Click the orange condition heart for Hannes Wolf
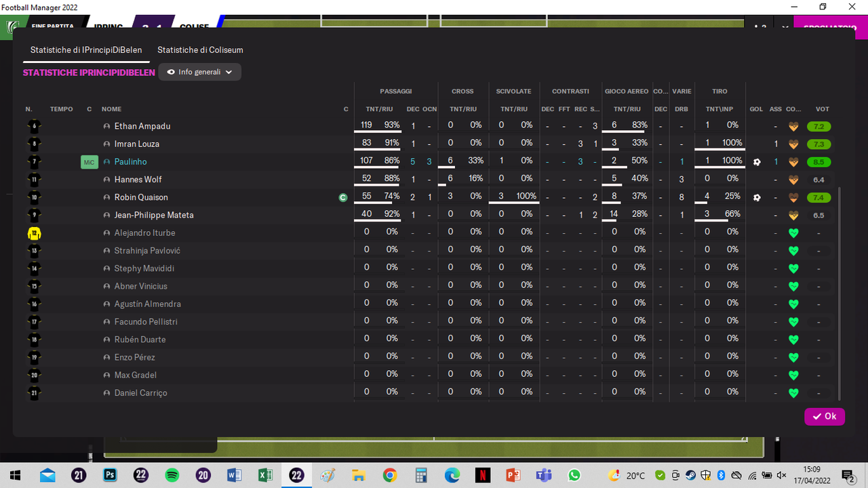 pos(793,180)
